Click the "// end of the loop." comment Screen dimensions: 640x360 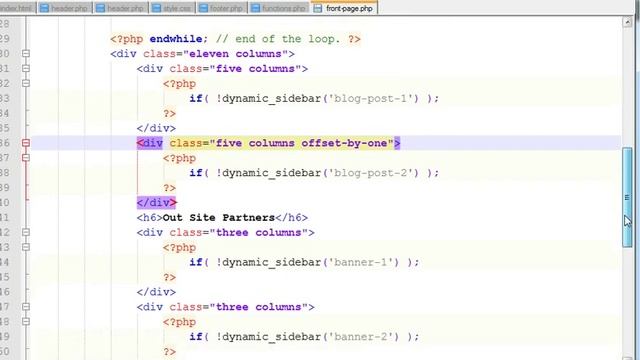click(278, 39)
